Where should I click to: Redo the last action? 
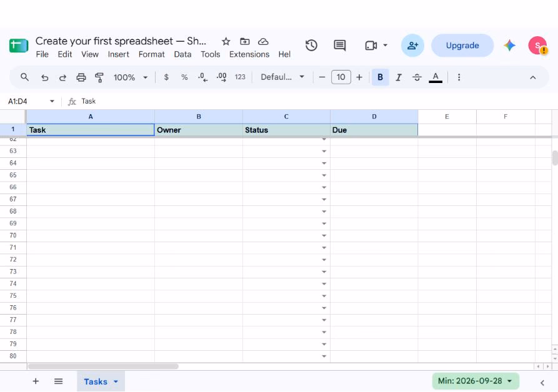62,77
